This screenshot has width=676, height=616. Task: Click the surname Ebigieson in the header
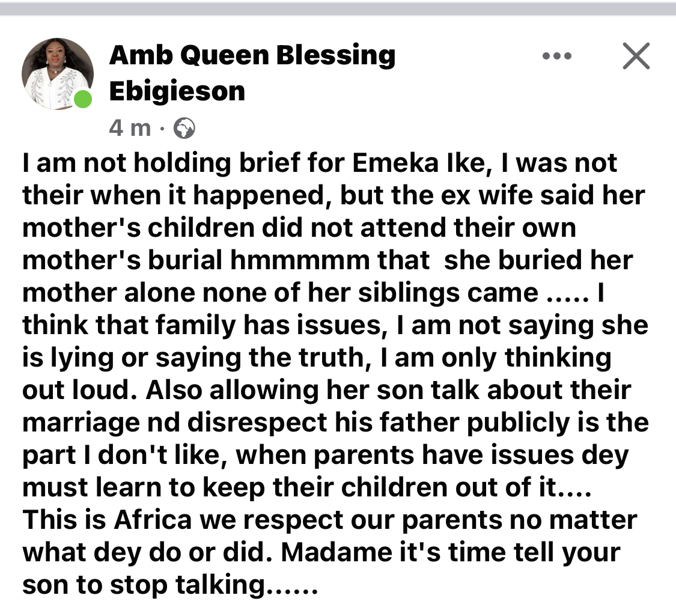[x=177, y=92]
